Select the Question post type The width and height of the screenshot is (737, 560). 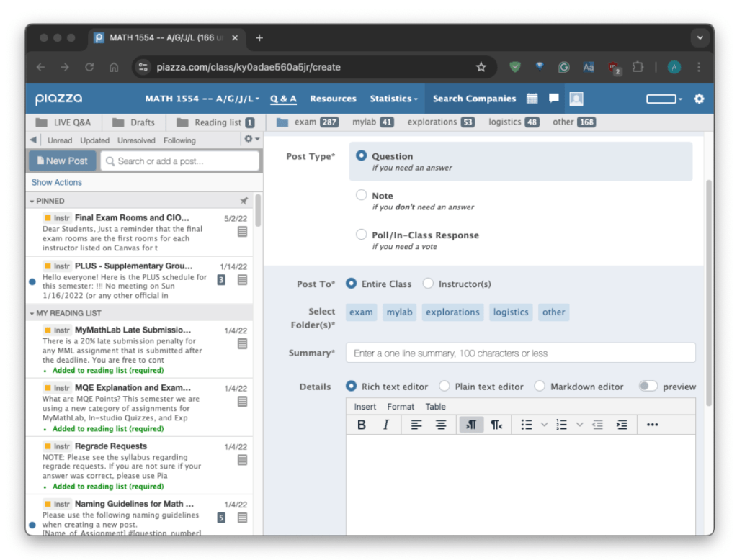(361, 155)
